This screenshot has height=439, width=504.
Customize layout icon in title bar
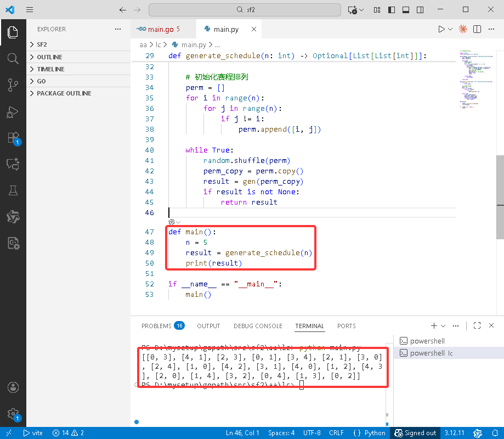(x=377, y=10)
